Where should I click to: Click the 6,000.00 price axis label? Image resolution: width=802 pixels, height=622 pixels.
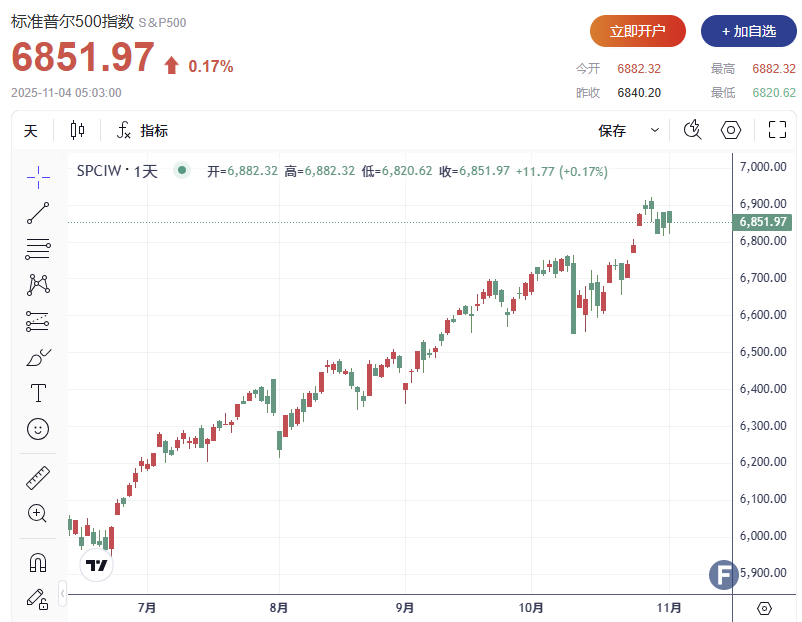click(763, 536)
